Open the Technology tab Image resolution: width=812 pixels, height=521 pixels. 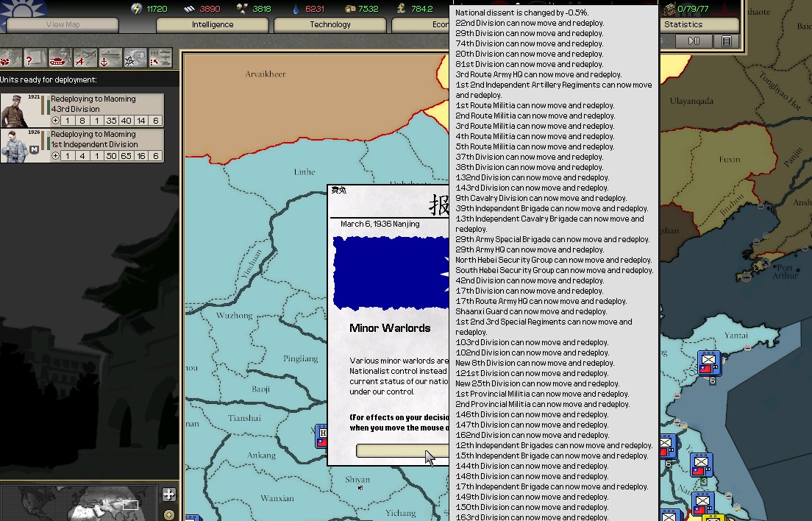pyautogui.click(x=330, y=24)
